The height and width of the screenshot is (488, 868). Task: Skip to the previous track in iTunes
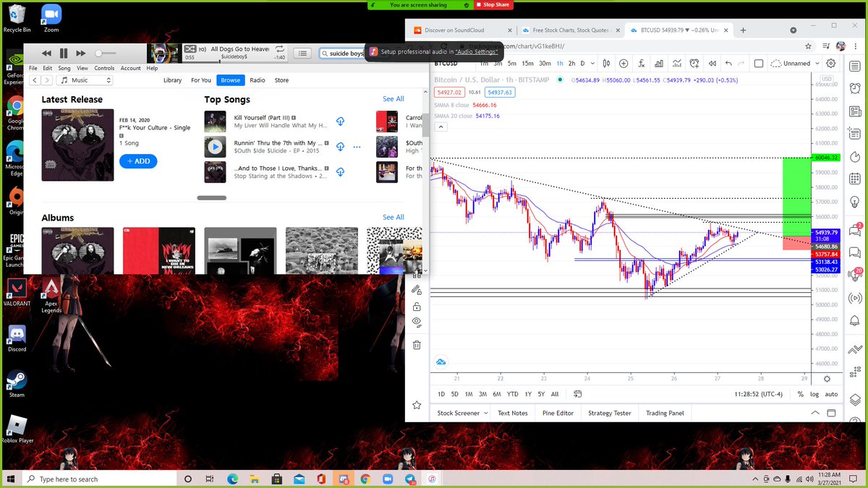pos(46,53)
